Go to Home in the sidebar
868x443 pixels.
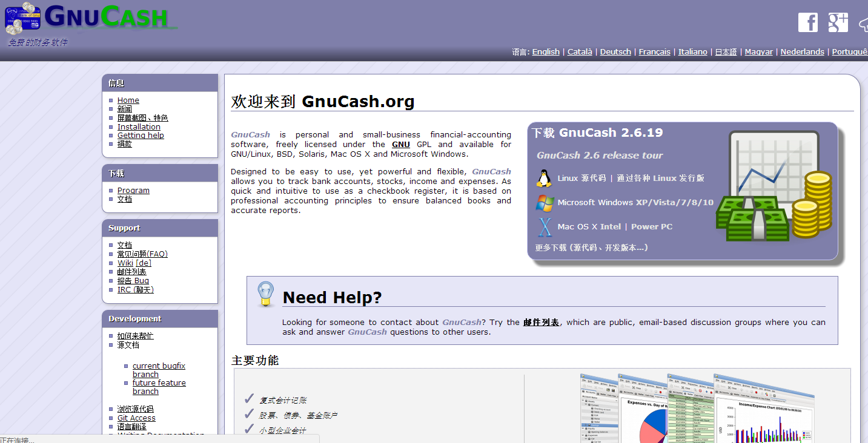(x=128, y=100)
